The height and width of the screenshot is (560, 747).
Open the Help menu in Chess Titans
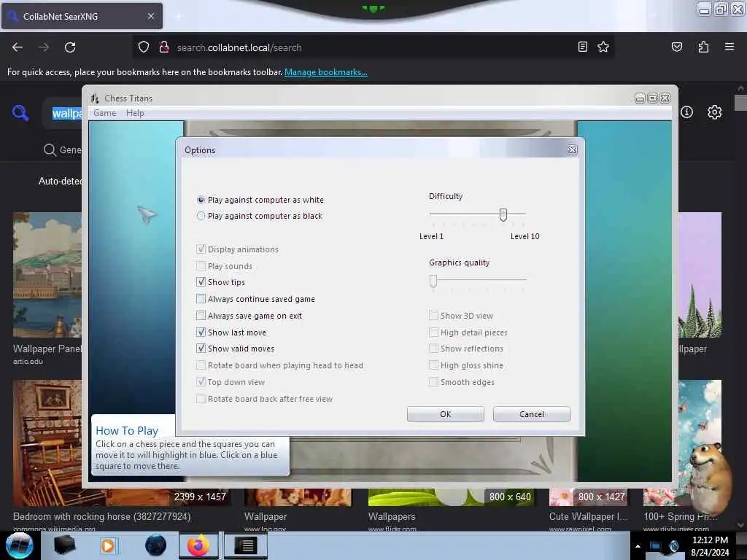coord(135,113)
